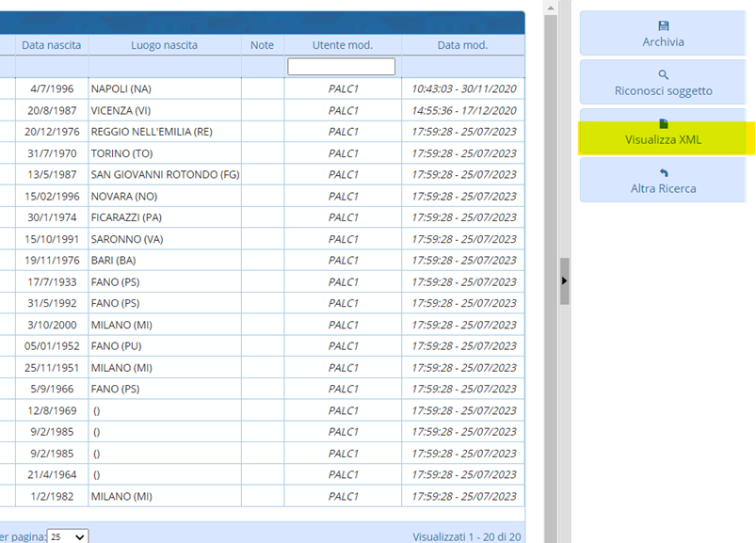Go to Altra Ricerca button
This screenshot has width=756, height=543.
click(663, 180)
